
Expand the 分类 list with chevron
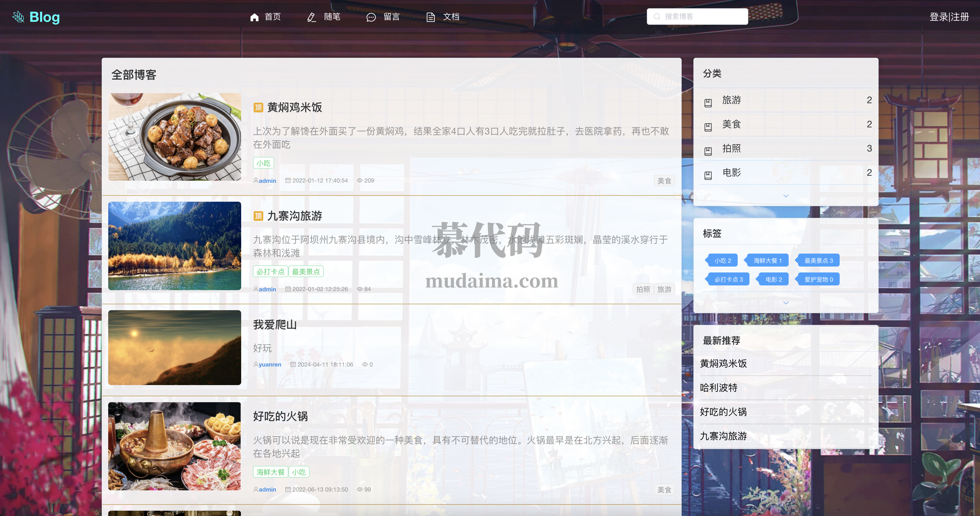[786, 195]
